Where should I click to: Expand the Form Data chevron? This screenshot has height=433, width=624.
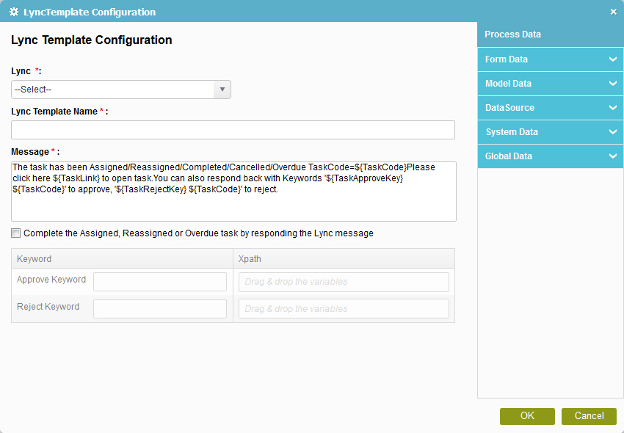[x=612, y=59]
